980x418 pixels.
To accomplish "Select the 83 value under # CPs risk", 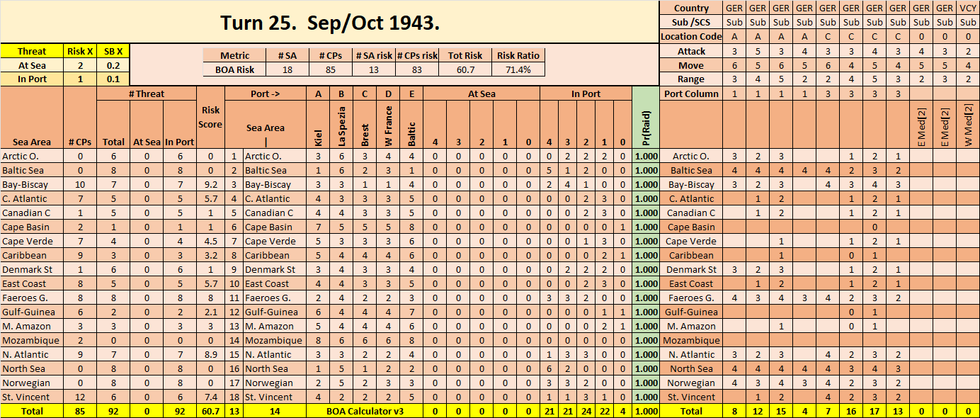I will tap(416, 69).
